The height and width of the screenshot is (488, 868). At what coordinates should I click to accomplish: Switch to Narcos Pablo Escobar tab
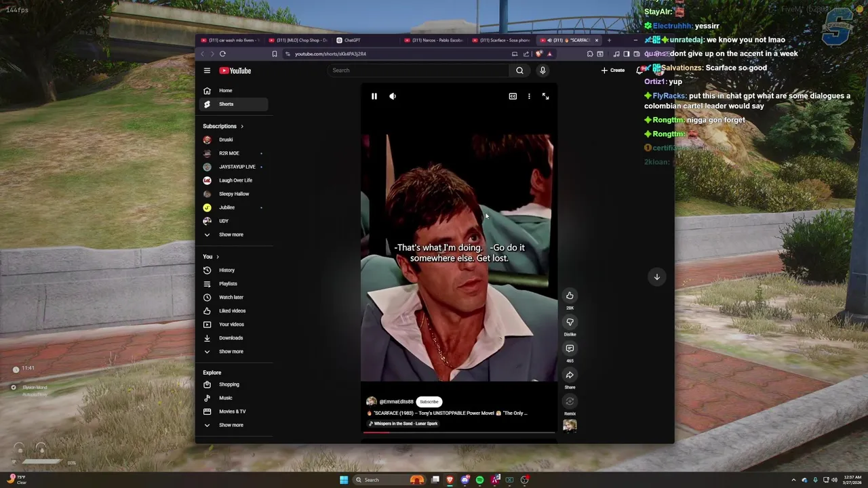pos(434,40)
